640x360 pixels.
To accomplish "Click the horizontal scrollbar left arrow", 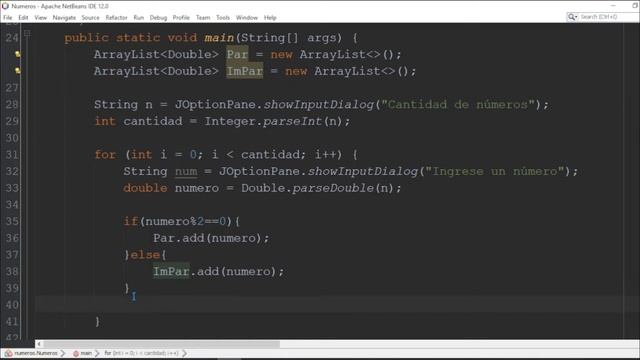I will [39, 344].
